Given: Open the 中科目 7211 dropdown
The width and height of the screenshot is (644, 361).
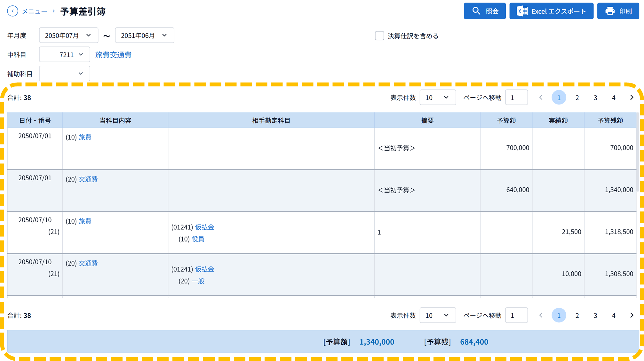Looking at the screenshot, I should coord(64,54).
